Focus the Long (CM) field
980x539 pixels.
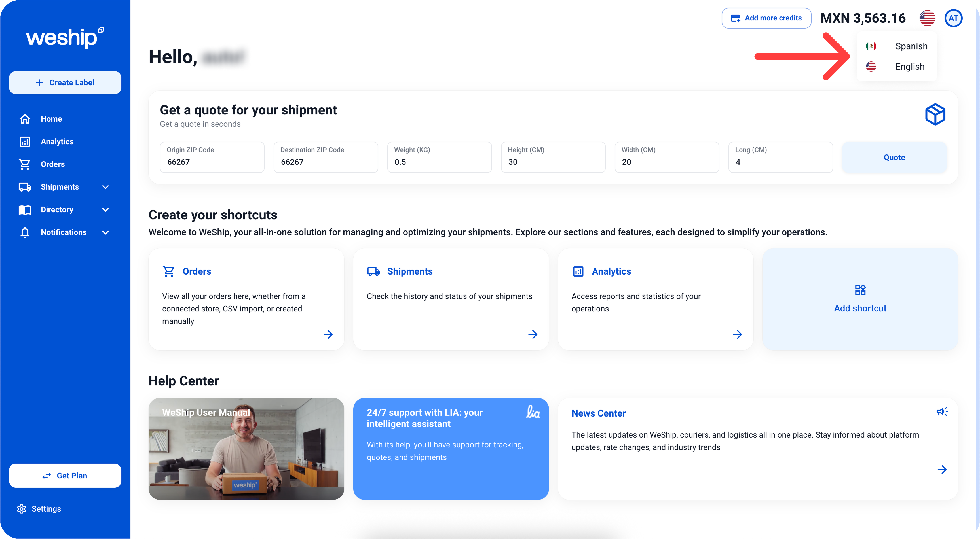click(781, 157)
